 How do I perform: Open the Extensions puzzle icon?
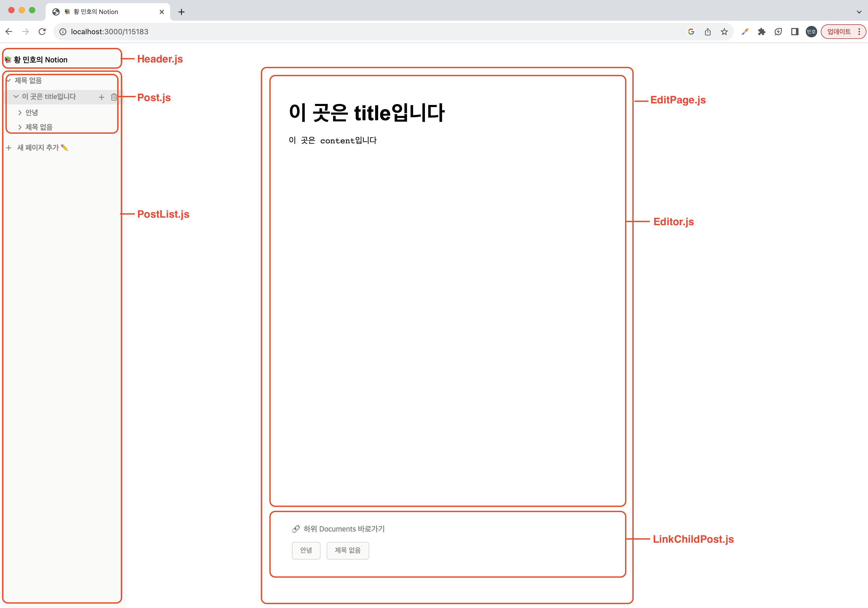point(761,32)
